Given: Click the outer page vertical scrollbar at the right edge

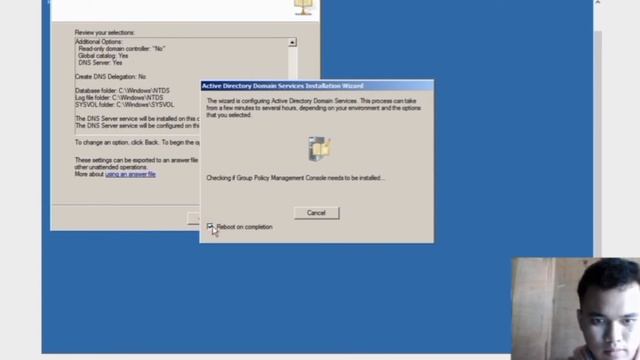Looking at the screenshot, I should click(598, 143).
